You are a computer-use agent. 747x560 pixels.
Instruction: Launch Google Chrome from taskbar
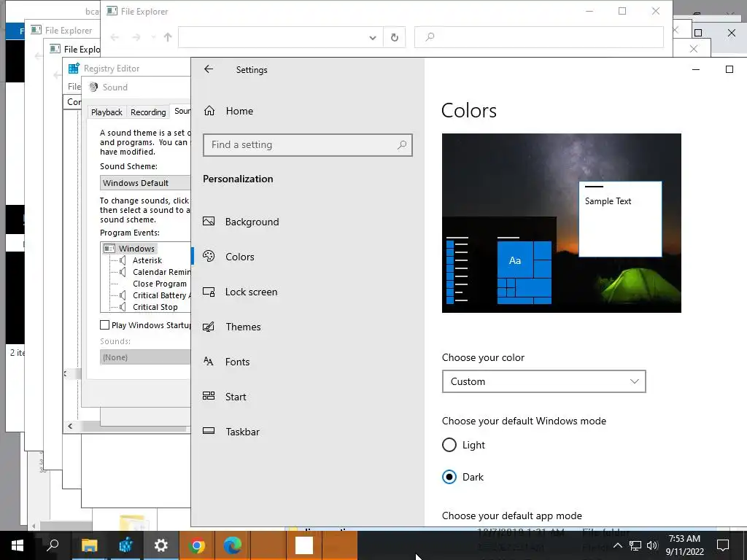coord(197,545)
